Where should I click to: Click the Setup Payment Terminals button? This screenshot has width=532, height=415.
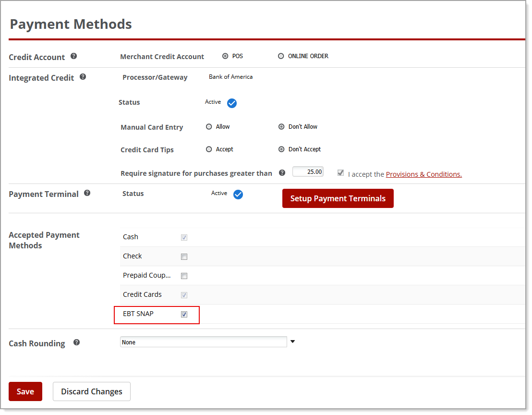tap(338, 198)
